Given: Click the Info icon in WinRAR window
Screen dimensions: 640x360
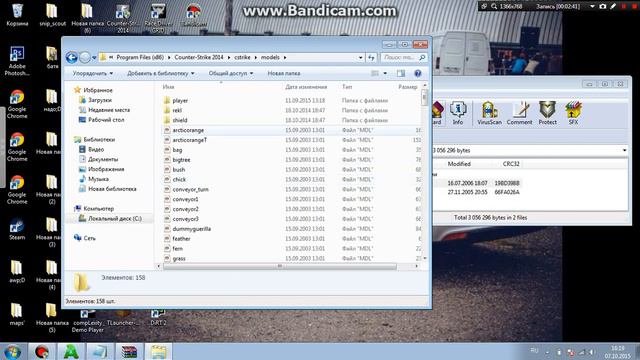Looking at the screenshot, I should pos(458,113).
